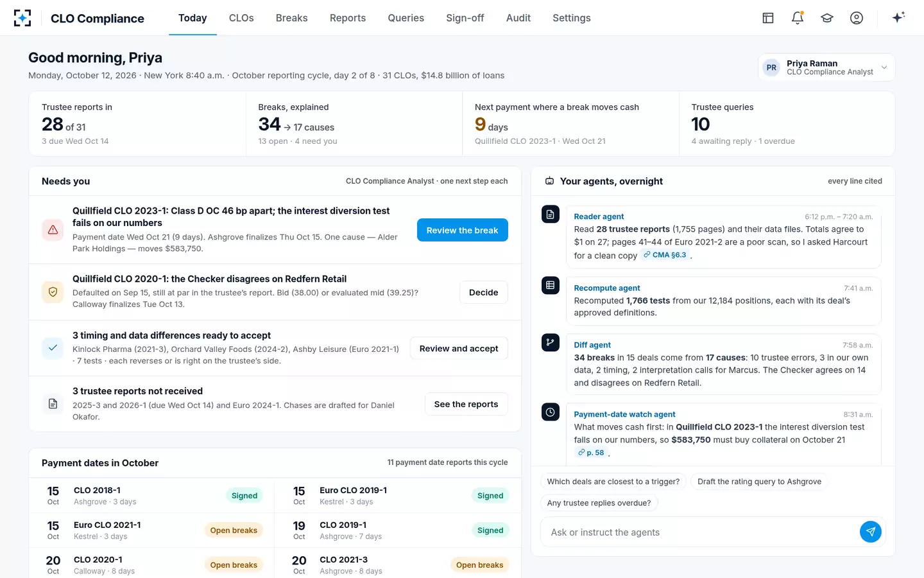Open the p. 58 citation link
924x578 pixels.
click(591, 453)
